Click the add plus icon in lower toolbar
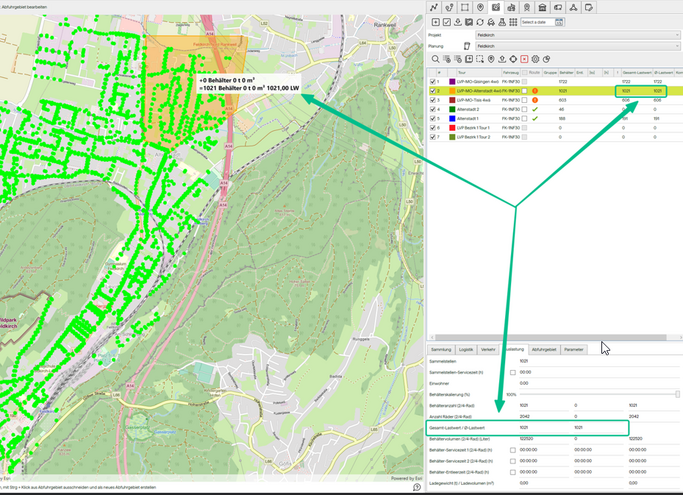Viewport: 683px width, 495px height. 469,59
